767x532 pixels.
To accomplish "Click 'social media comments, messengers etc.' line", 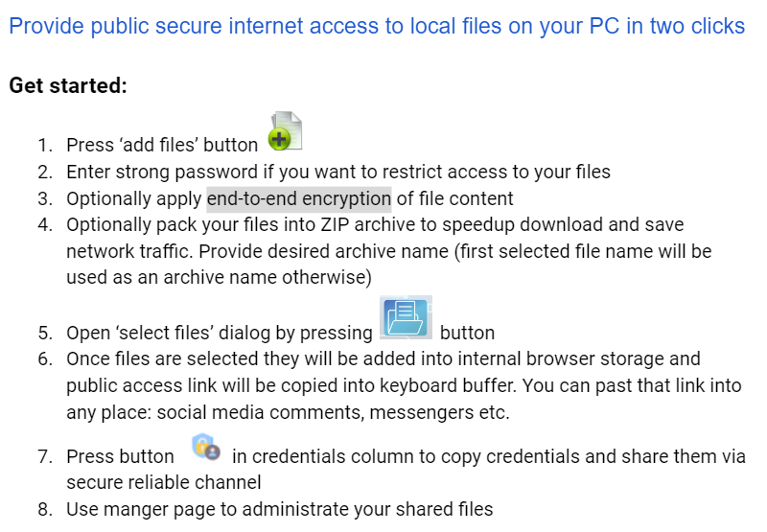I will [289, 412].
